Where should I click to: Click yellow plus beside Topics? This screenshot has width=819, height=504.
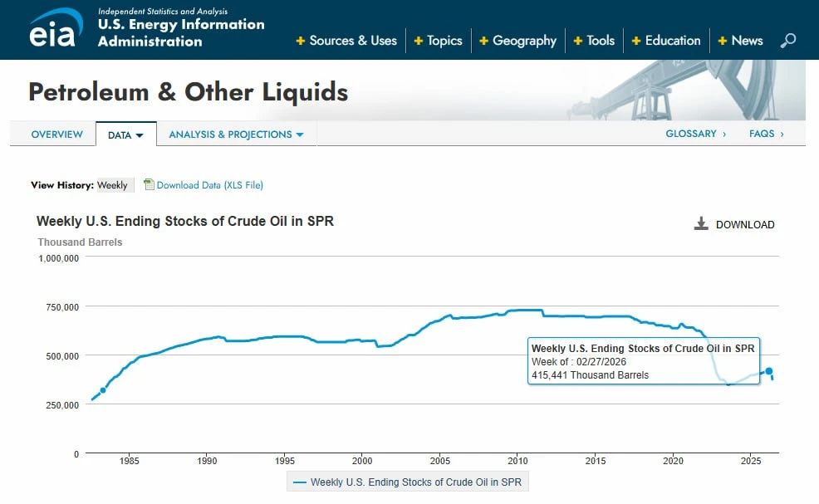(418, 41)
